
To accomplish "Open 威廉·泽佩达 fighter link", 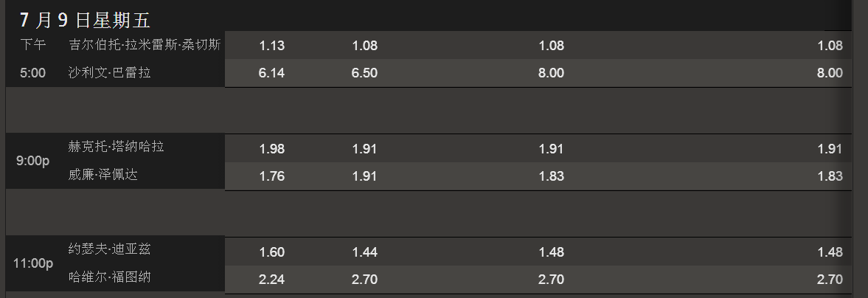I will coord(103,175).
